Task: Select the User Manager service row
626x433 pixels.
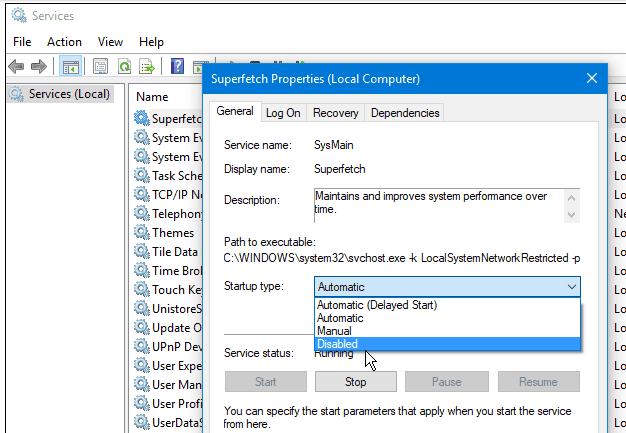Action: (168, 385)
